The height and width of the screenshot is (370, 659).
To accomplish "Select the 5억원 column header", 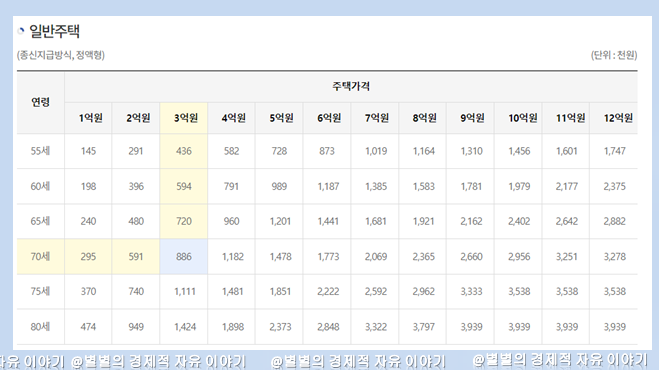I will (x=279, y=118).
